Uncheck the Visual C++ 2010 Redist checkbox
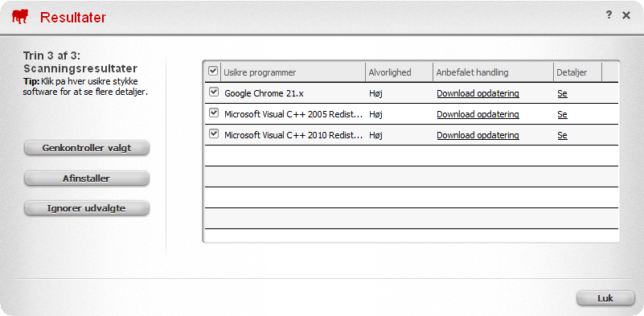644x316 pixels. pyautogui.click(x=214, y=134)
